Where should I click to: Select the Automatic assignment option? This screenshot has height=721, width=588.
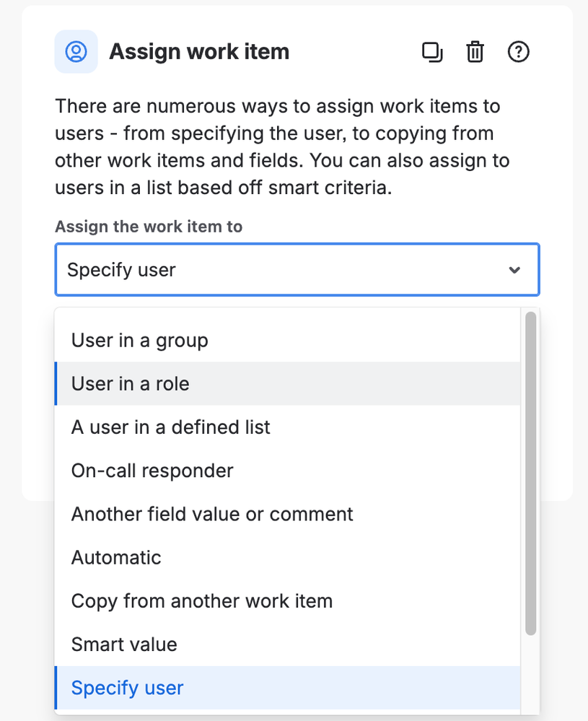[116, 558]
